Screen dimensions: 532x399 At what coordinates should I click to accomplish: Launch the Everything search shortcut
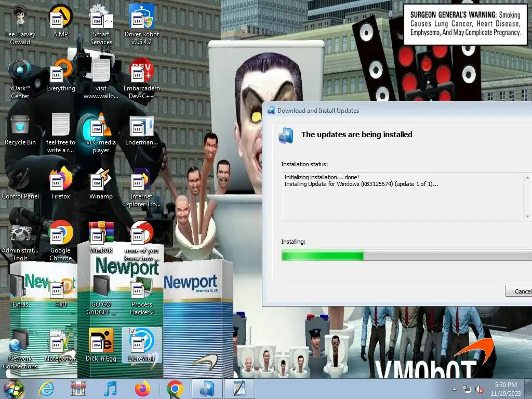coord(60,75)
